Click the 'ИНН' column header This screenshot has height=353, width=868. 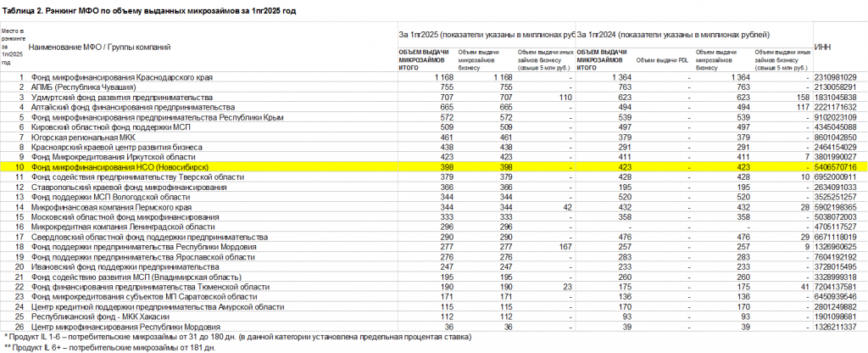(821, 47)
